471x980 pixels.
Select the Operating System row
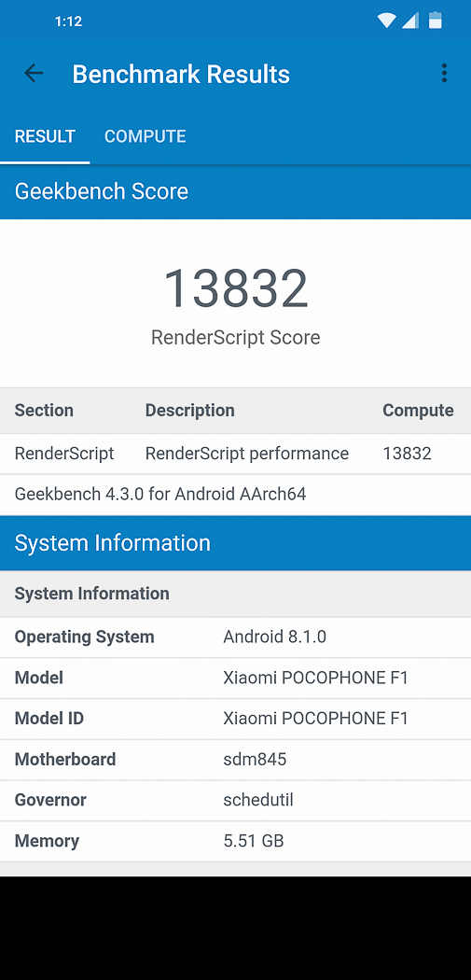tap(235, 637)
